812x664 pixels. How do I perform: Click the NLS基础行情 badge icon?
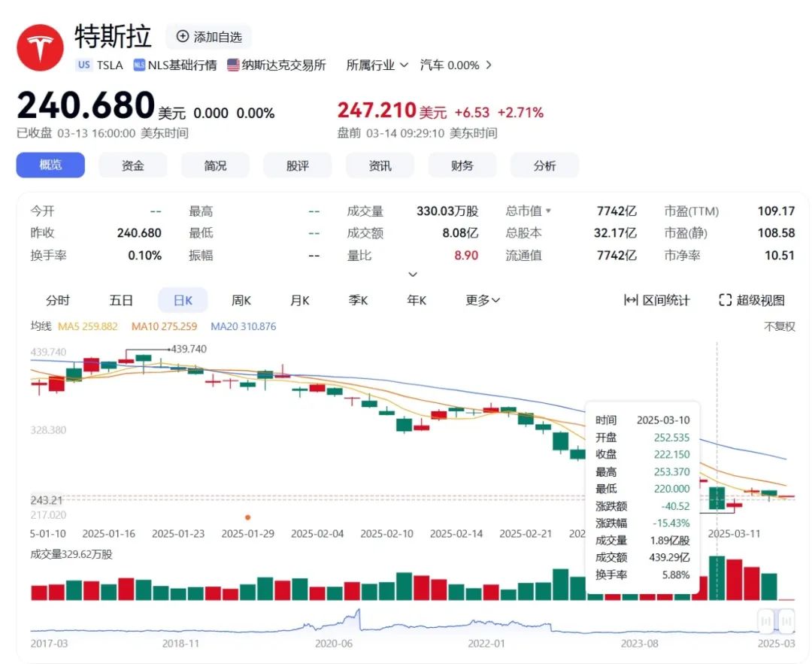click(x=139, y=65)
